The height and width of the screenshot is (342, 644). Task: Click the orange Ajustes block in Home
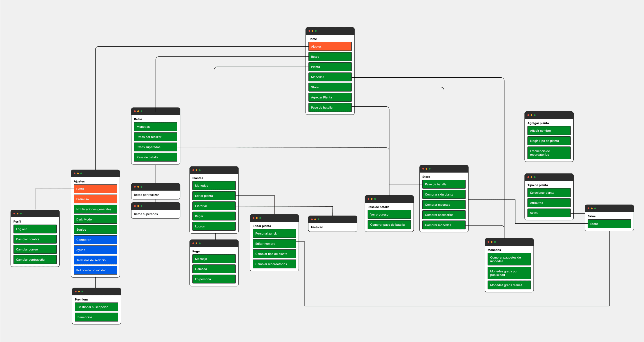[330, 47]
